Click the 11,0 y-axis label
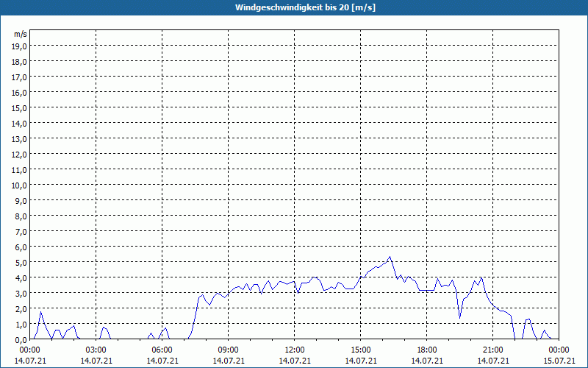 [20, 170]
